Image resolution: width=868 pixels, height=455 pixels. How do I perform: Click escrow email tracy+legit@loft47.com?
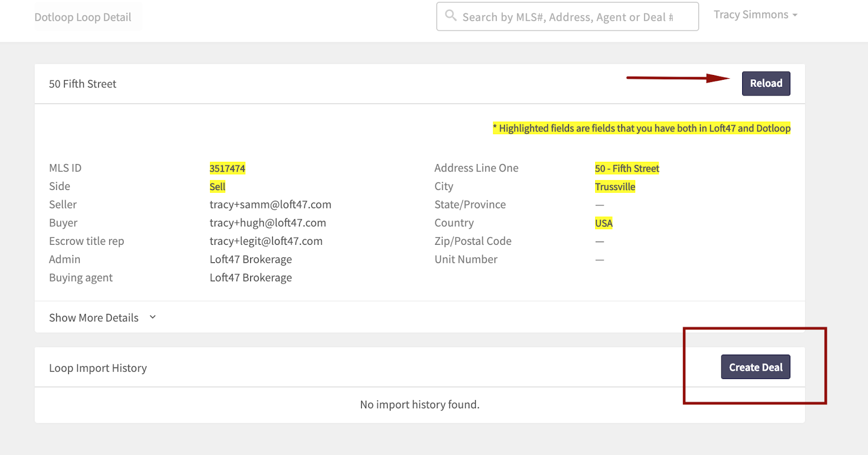tap(266, 241)
